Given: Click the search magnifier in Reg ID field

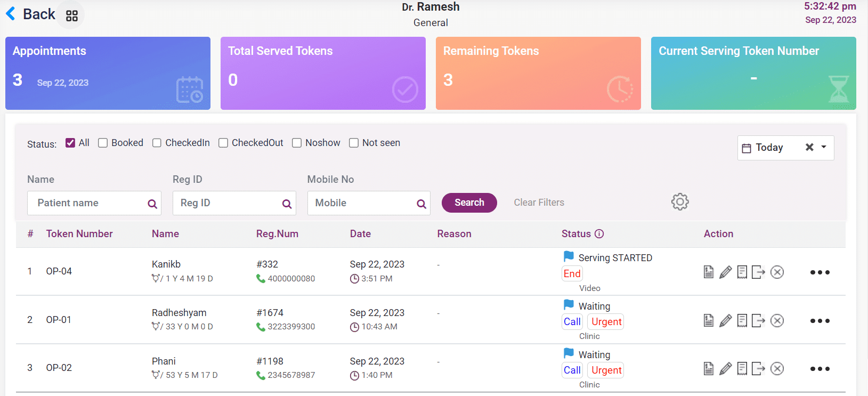Looking at the screenshot, I should 287,204.
